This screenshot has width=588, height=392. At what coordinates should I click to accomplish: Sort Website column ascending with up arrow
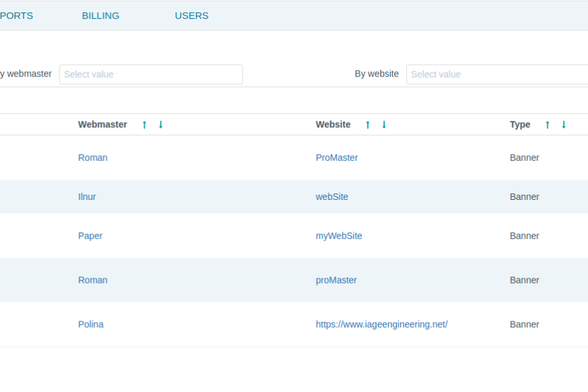coord(368,125)
